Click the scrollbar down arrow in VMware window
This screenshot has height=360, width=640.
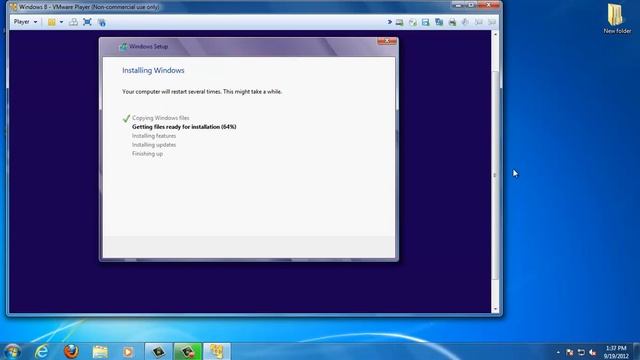496,310
